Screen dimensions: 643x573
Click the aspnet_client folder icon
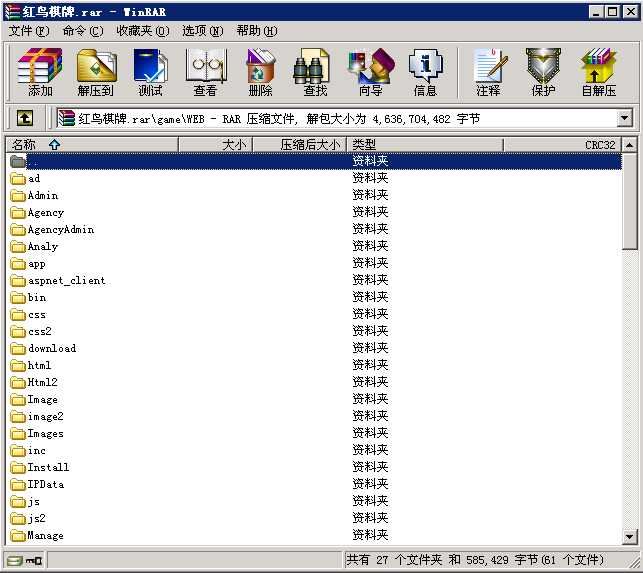point(18,281)
